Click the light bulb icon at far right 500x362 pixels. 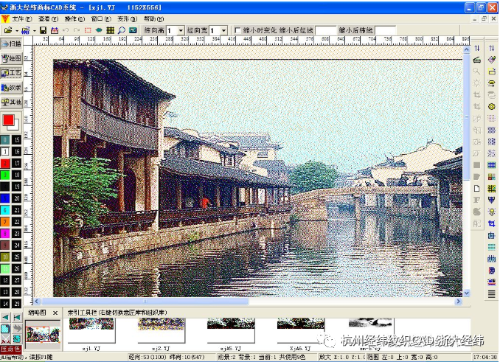pyautogui.click(x=491, y=212)
